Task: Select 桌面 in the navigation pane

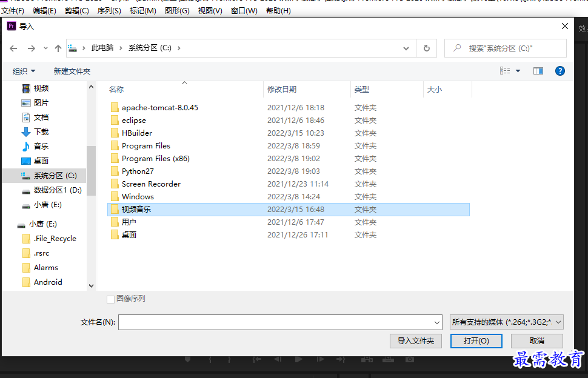Action: point(35,161)
